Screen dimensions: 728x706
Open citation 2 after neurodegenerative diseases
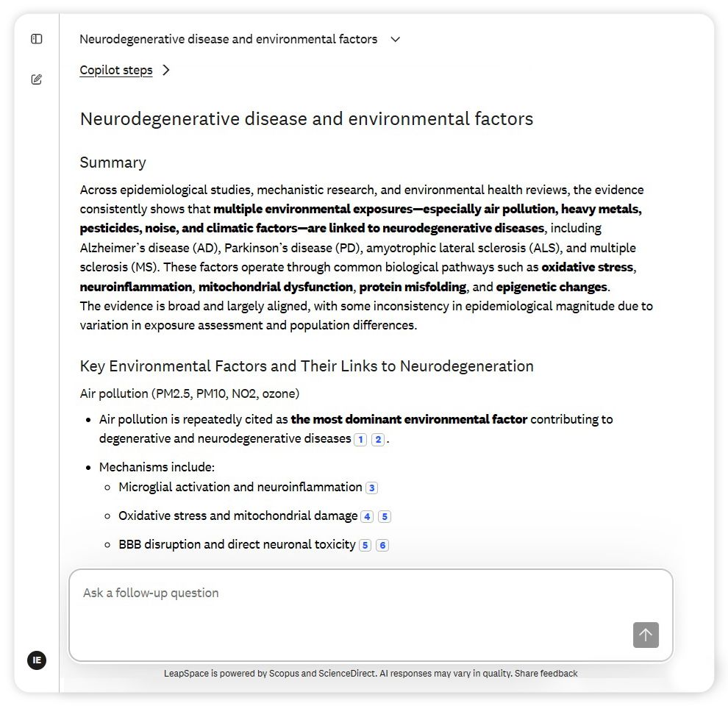377,440
